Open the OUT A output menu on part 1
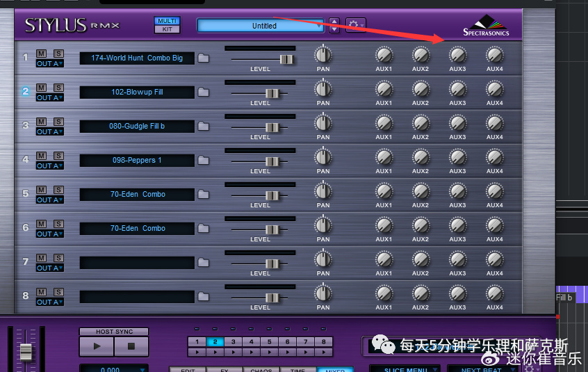This screenshot has width=588, height=372. (x=50, y=64)
